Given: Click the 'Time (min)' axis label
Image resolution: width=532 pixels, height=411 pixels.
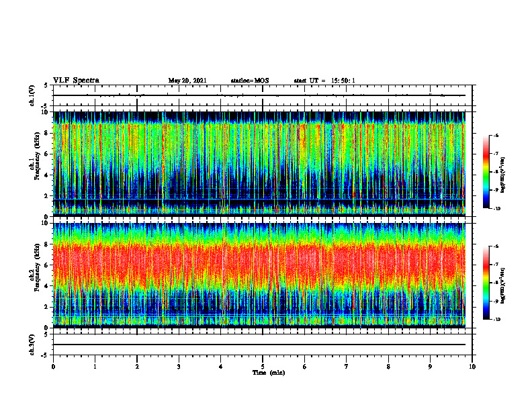Looking at the screenshot, I should pos(269,373).
